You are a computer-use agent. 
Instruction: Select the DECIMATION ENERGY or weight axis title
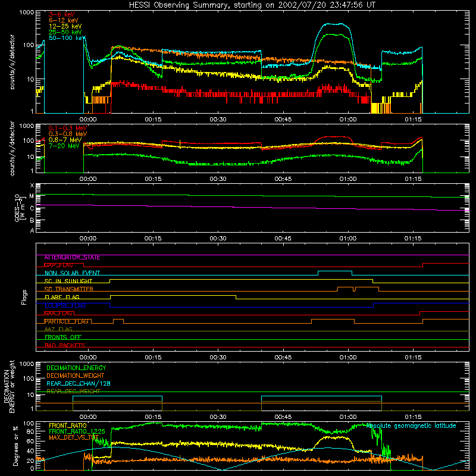point(9,386)
